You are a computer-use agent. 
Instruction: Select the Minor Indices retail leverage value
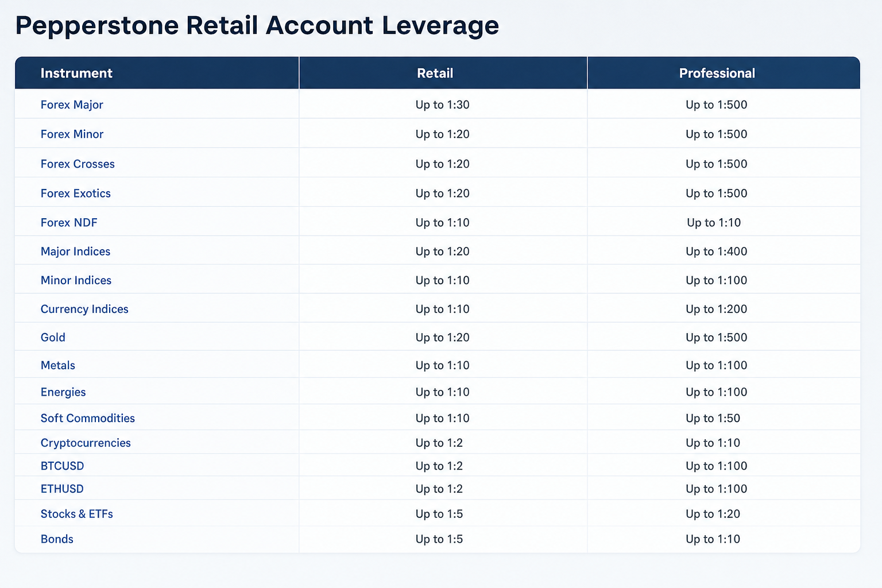tap(443, 280)
